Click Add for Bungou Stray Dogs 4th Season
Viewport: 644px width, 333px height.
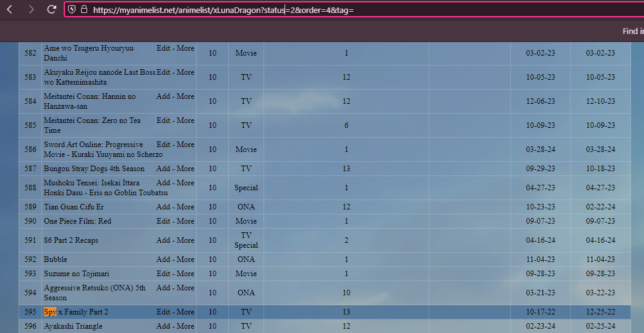click(x=163, y=169)
